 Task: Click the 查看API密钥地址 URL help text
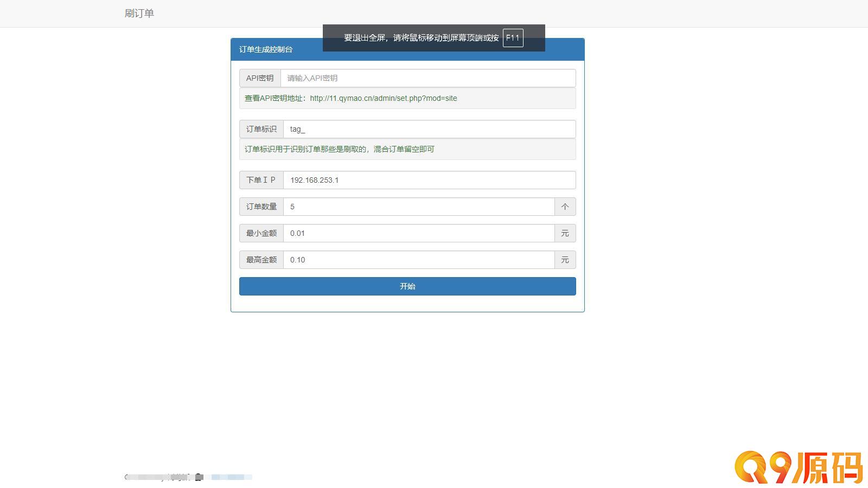pyautogui.click(x=351, y=98)
